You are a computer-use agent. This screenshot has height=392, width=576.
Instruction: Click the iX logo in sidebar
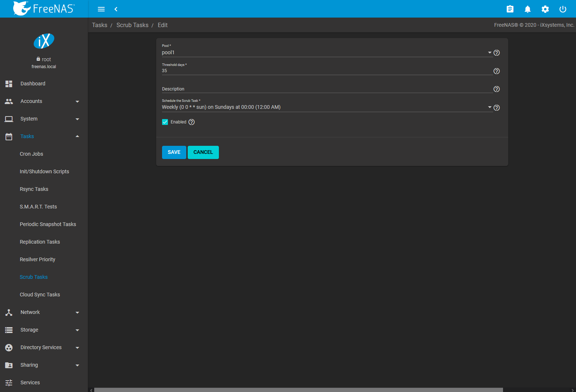click(x=44, y=41)
